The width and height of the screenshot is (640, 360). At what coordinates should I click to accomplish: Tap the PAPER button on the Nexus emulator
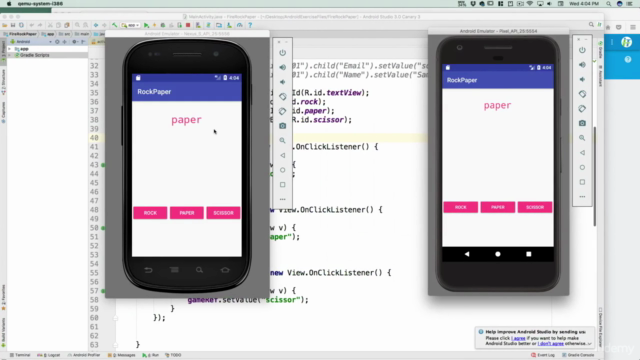pyautogui.click(x=187, y=213)
